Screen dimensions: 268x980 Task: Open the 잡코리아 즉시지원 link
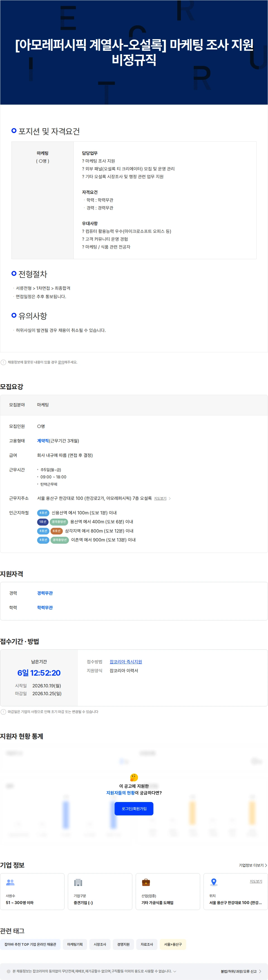(x=126, y=662)
